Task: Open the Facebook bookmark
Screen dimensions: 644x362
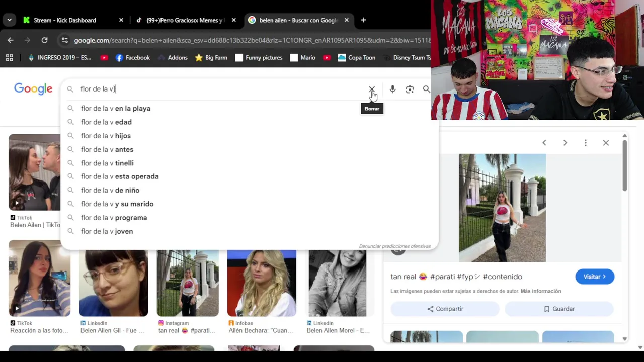Action: (x=133, y=58)
